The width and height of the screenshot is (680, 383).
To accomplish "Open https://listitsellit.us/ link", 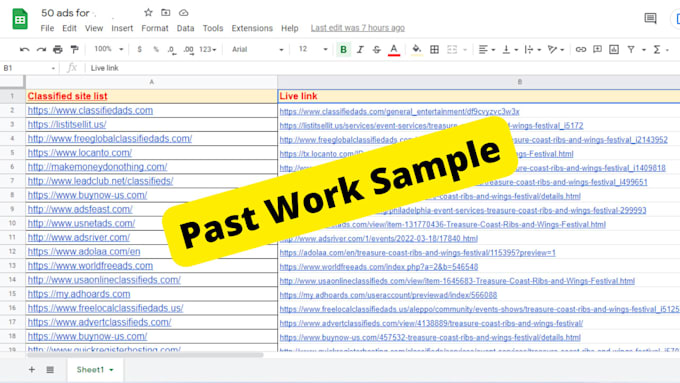I will (67, 124).
